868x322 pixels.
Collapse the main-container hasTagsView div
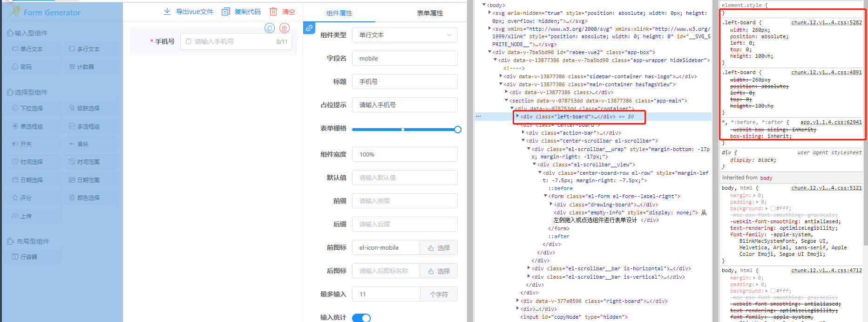pyautogui.click(x=501, y=84)
